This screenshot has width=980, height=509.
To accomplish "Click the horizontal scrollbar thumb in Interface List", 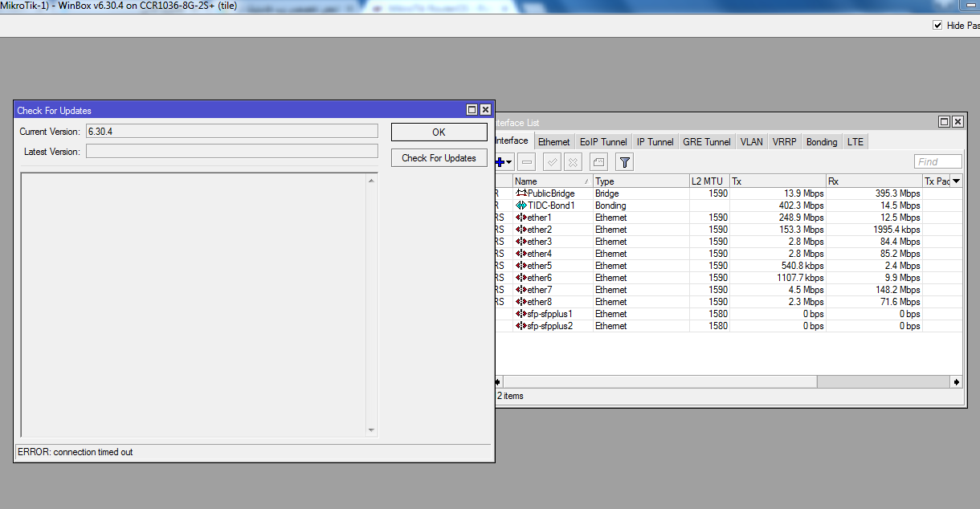I will 660,382.
